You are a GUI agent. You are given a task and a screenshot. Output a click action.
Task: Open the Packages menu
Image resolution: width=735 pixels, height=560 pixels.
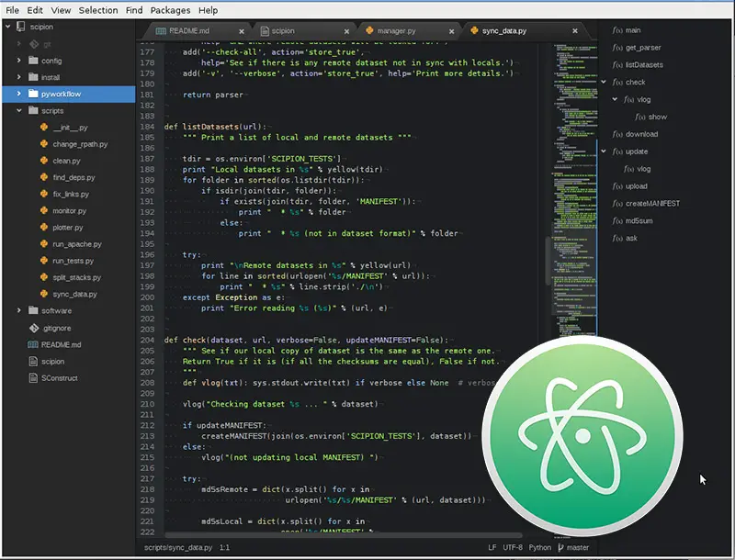[x=168, y=10]
